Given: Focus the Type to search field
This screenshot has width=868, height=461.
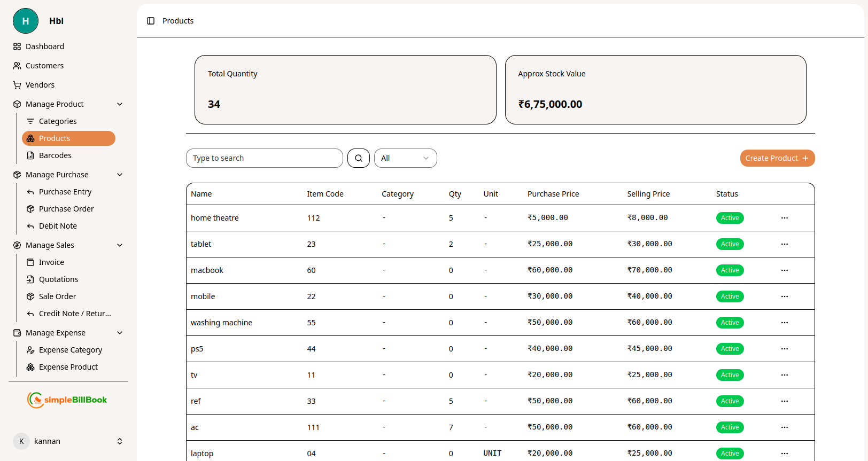Looking at the screenshot, I should pyautogui.click(x=264, y=158).
